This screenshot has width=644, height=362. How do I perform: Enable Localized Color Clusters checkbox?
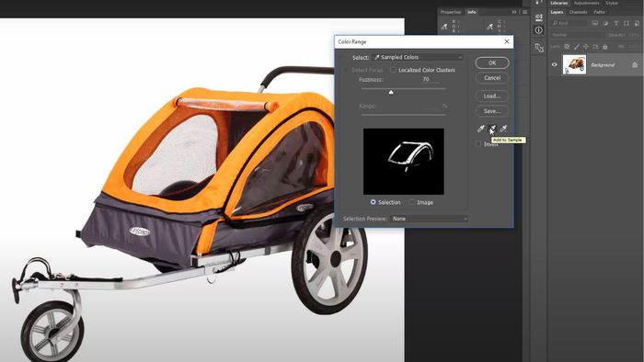393,70
